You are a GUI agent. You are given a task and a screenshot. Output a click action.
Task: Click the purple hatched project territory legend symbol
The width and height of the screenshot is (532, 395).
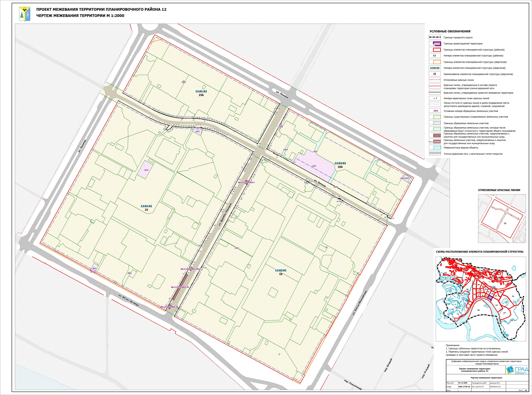[437, 44]
